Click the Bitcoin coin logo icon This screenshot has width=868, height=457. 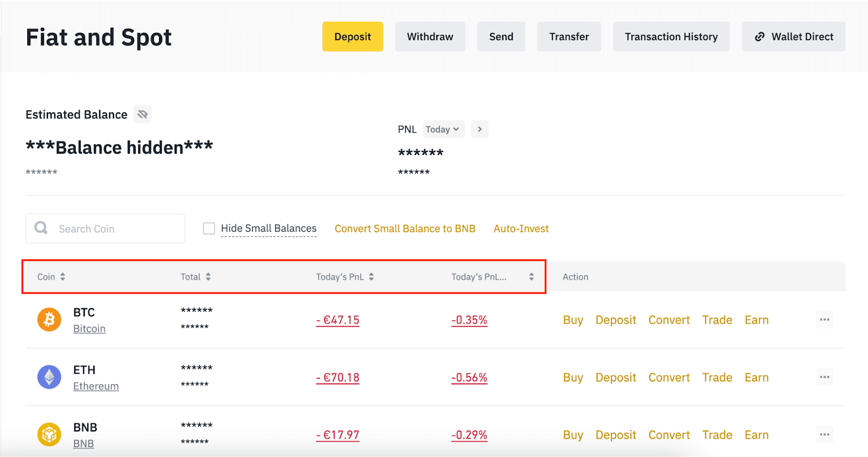(x=49, y=320)
